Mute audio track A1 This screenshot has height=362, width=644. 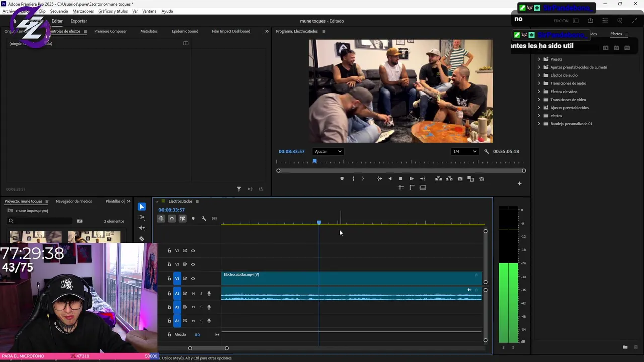tap(193, 293)
